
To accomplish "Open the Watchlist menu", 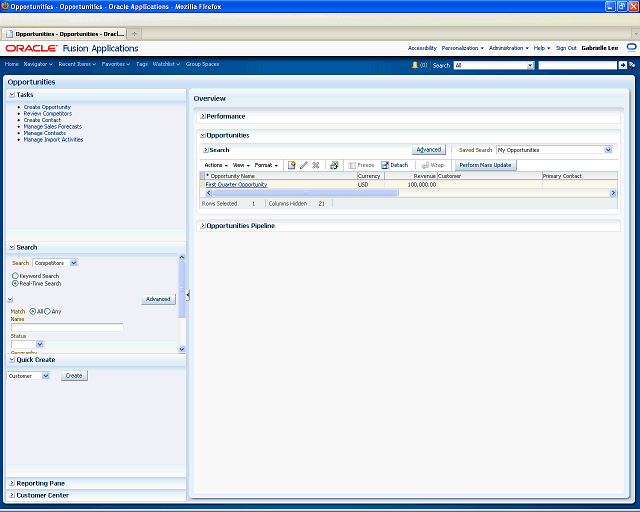I will (166, 64).
